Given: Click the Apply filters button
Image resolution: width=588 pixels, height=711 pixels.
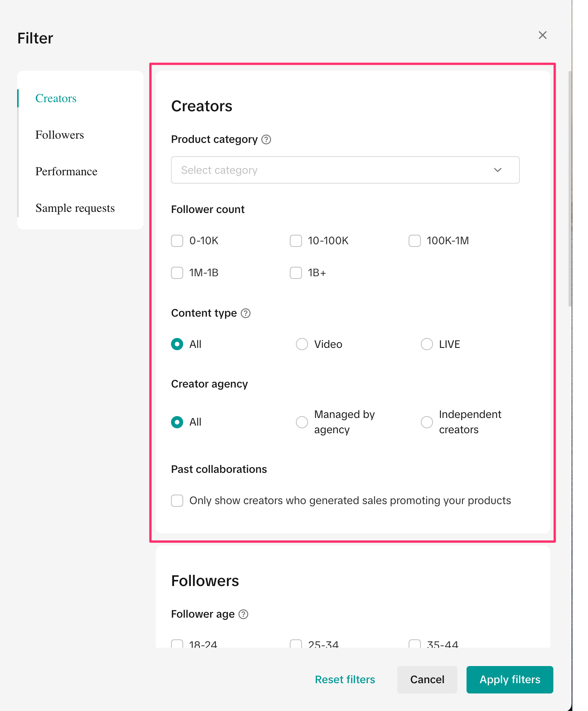Looking at the screenshot, I should [x=510, y=680].
